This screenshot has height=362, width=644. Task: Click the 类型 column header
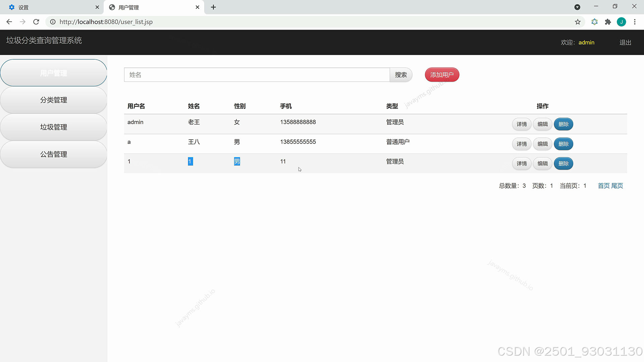(392, 106)
